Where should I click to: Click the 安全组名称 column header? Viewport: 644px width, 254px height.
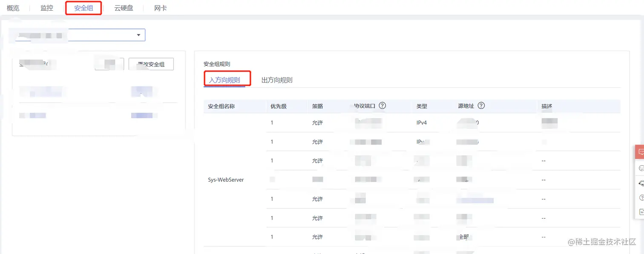coord(221,106)
